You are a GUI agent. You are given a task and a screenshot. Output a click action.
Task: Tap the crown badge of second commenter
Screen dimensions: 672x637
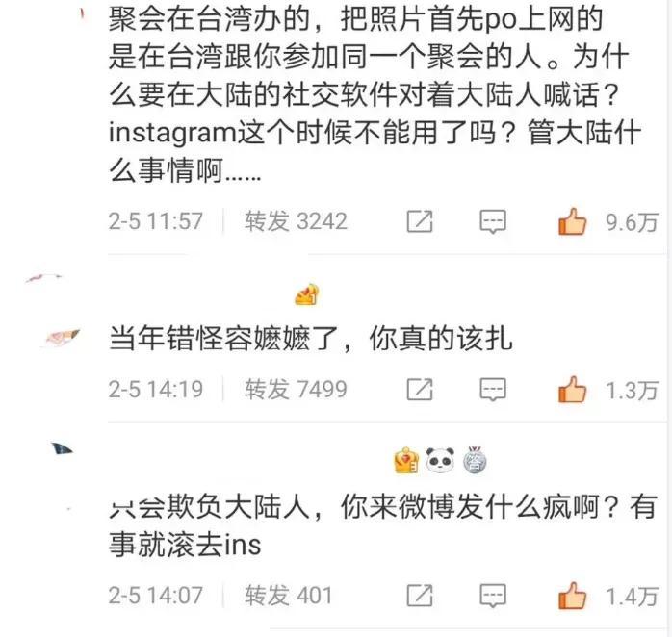(x=307, y=294)
